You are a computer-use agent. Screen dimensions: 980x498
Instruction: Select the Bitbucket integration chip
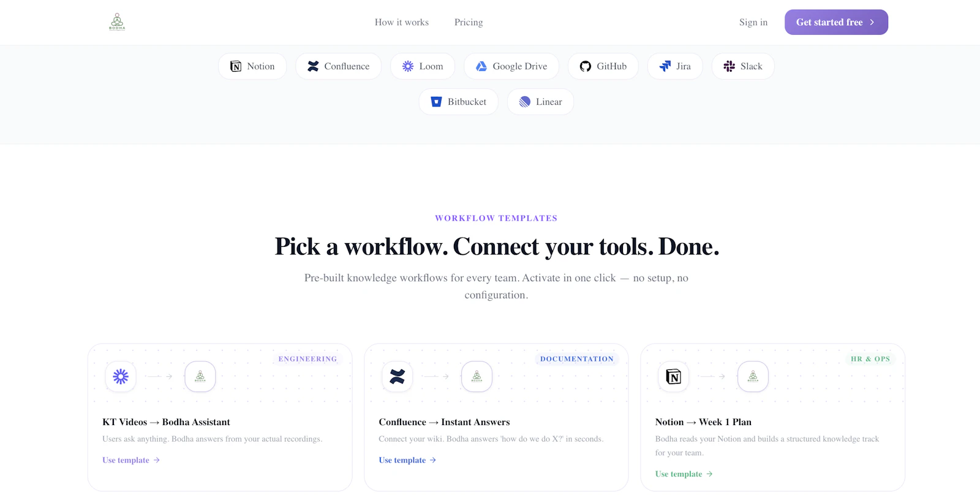(x=459, y=102)
